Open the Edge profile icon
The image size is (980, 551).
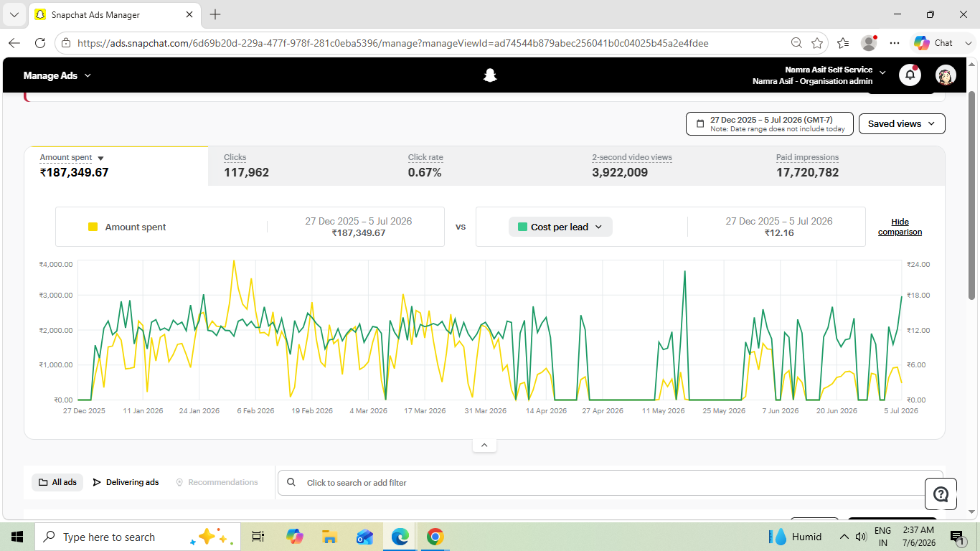click(869, 43)
